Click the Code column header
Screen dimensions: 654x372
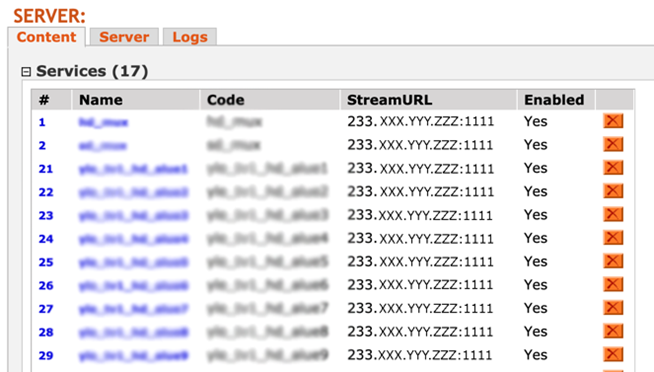tap(270, 100)
